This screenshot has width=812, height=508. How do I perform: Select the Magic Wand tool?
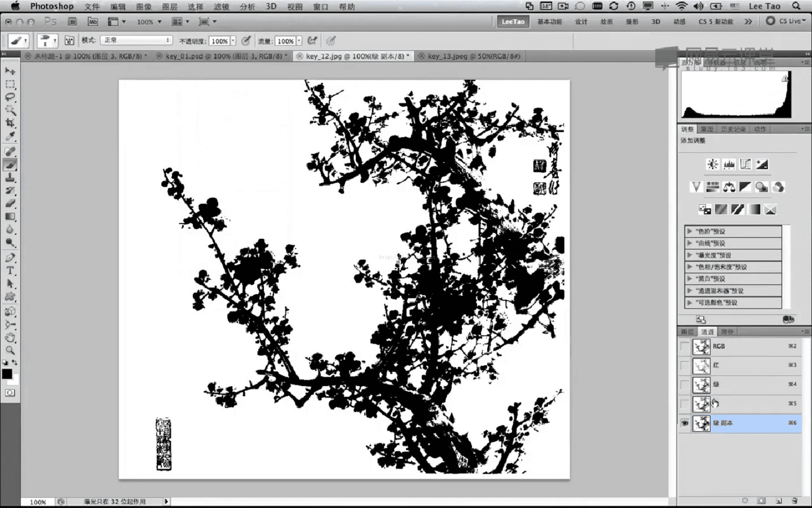coord(10,110)
